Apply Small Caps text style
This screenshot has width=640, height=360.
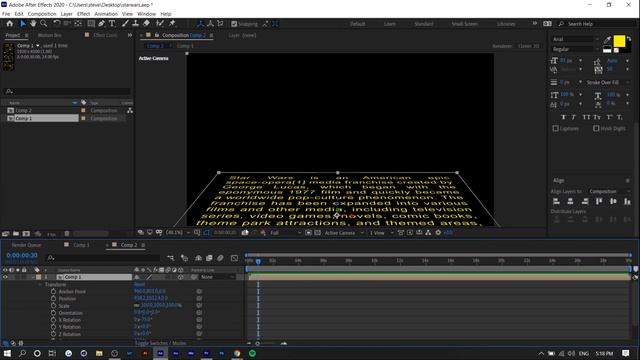597,117
